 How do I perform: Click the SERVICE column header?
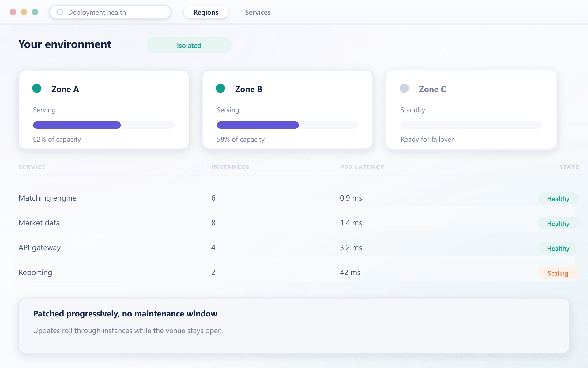coord(32,167)
